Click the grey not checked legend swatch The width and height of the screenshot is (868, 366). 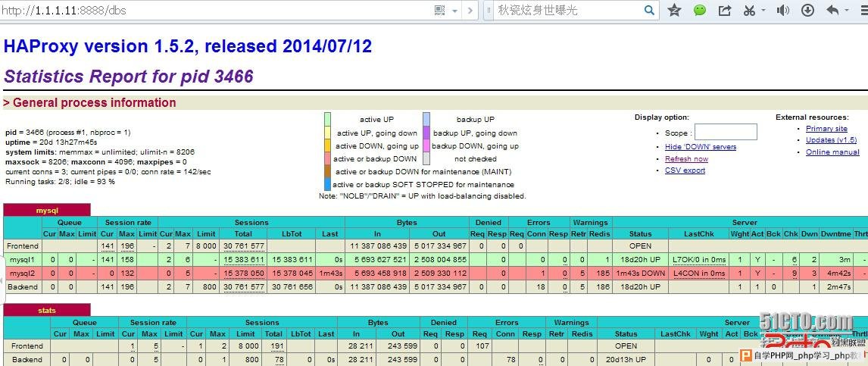[x=426, y=158]
